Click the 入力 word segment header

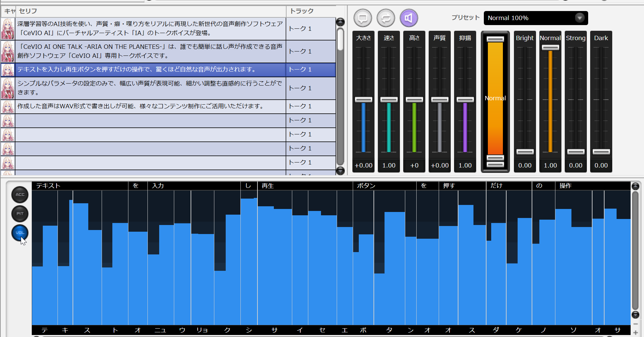194,186
